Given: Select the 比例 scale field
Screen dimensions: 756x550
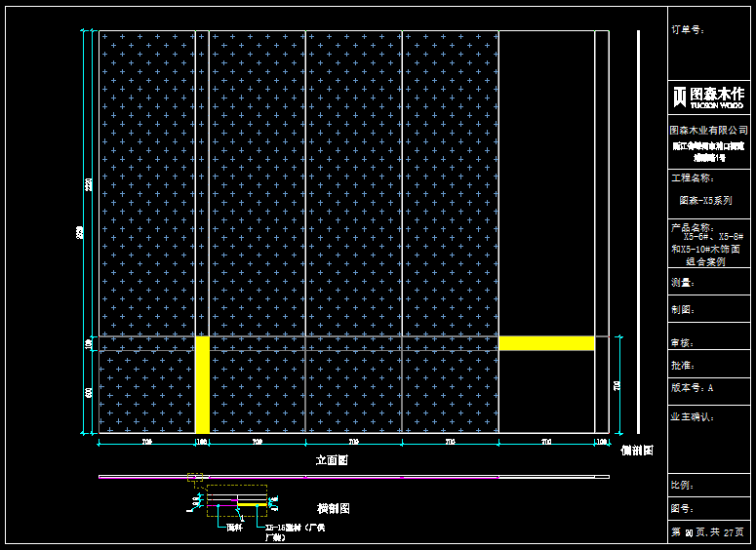Looking at the screenshot, I should pyautogui.click(x=682, y=485).
